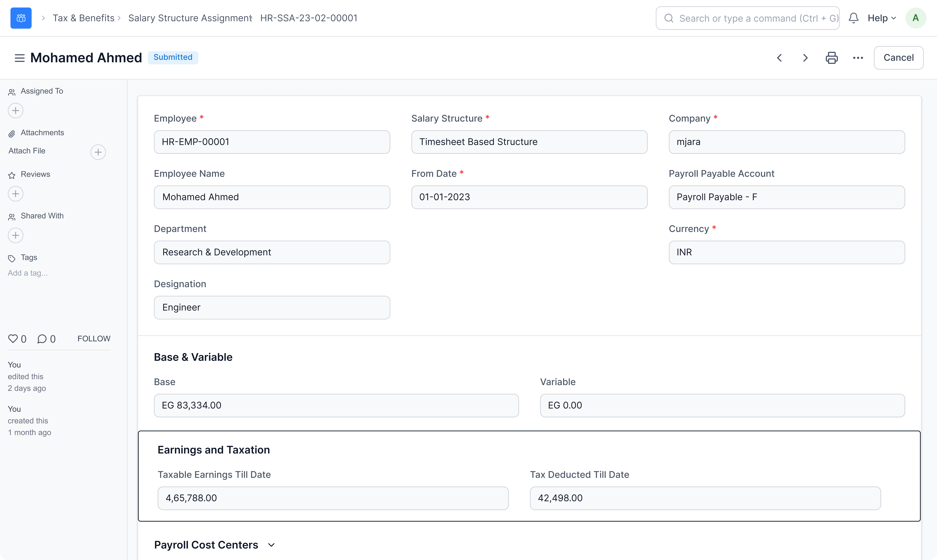This screenshot has height=560, width=937.
Task: Toggle the sidebar hamburger icon
Action: (x=19, y=58)
